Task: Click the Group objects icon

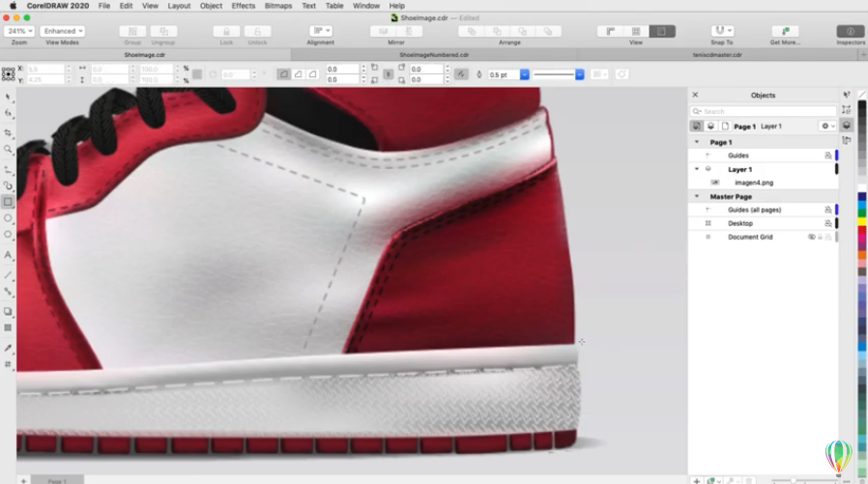Action: click(132, 32)
